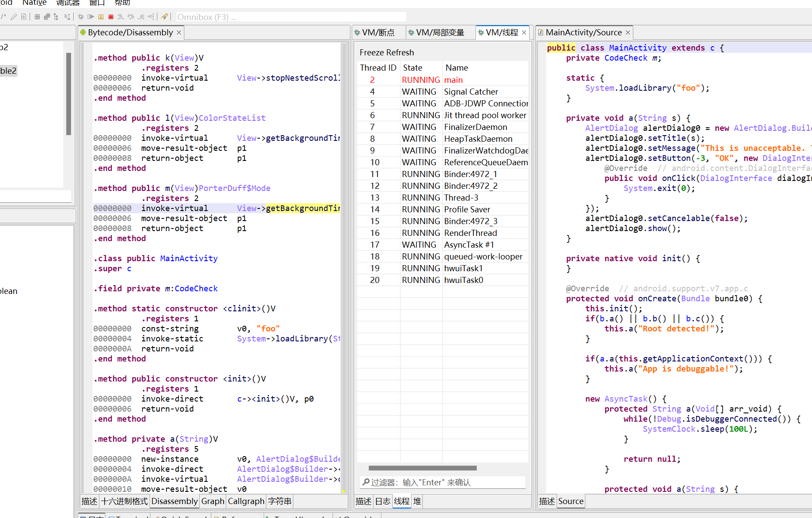Click the pencil rename toolbar icon
The image size is (812, 518).
point(14,17)
